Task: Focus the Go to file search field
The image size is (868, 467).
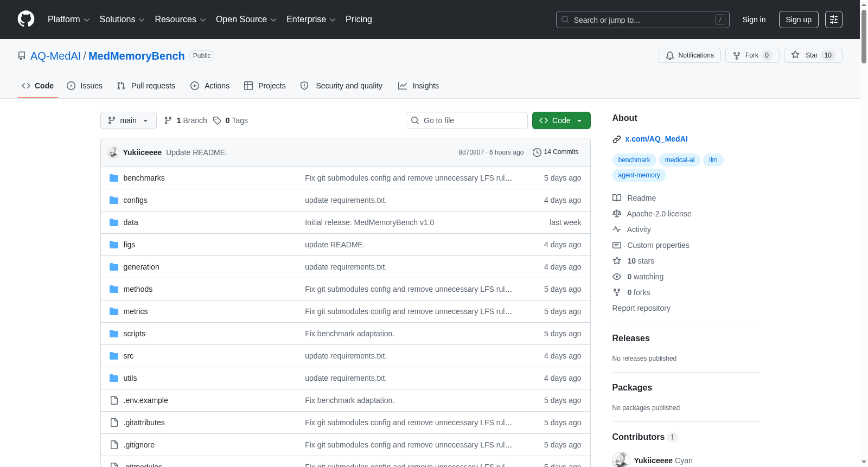Action: (x=467, y=120)
